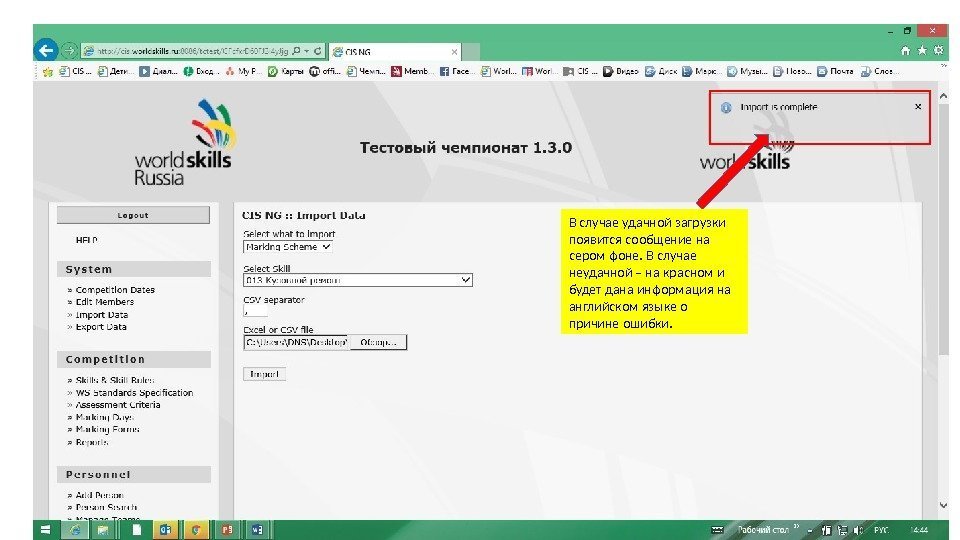Image resolution: width=960 pixels, height=540 pixels.
Task: Click the add-to-favorites star on bookmarks bar
Action: point(48,72)
